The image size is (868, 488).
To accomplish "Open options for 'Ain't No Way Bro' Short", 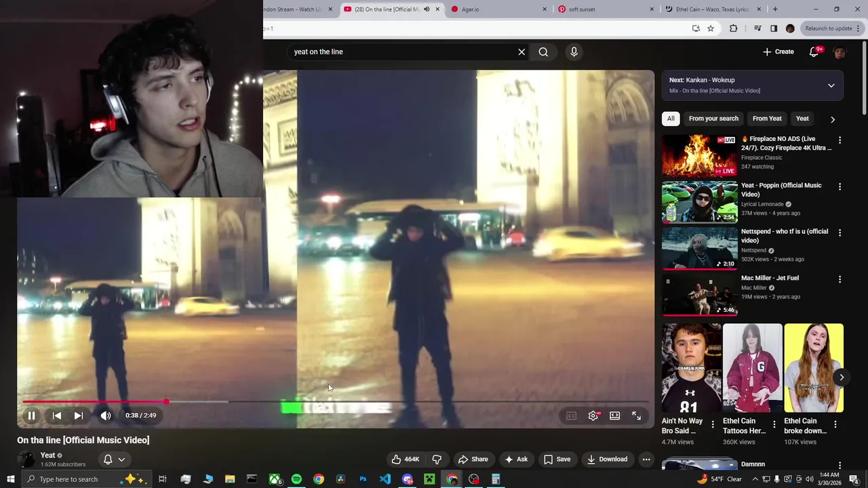I will coord(713,424).
